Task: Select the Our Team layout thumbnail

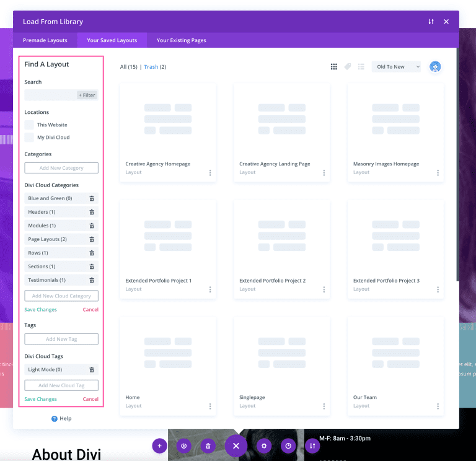Action: coord(395,354)
